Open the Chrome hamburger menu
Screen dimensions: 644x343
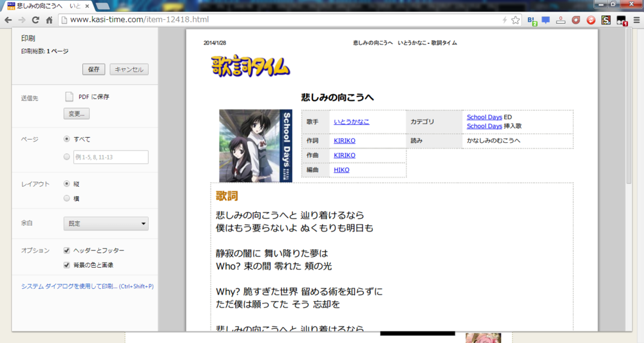636,20
